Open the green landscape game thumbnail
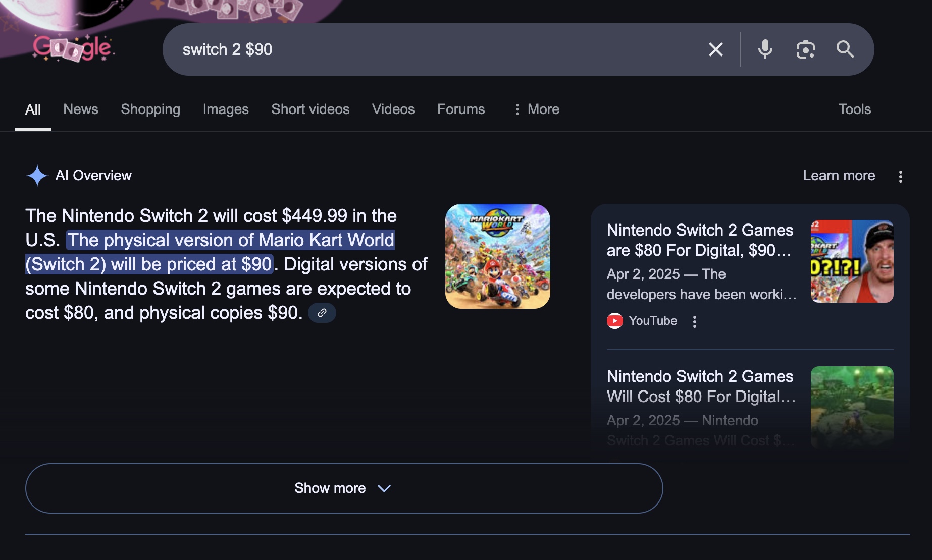The height and width of the screenshot is (560, 932). pyautogui.click(x=852, y=407)
